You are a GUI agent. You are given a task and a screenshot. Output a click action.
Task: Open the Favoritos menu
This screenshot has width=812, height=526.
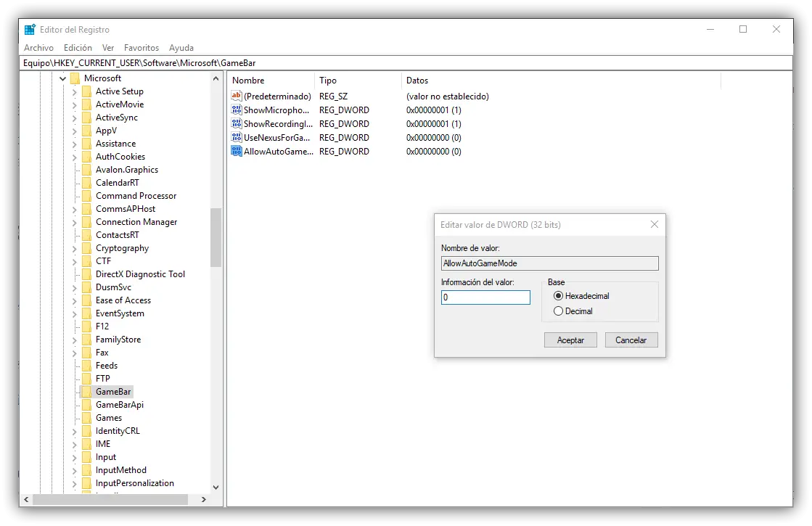(x=142, y=48)
